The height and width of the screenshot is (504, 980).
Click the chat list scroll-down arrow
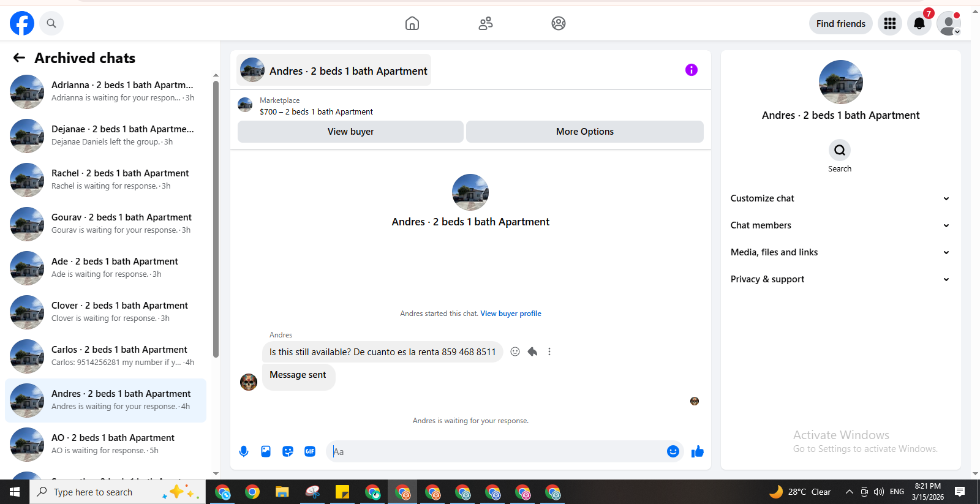coord(216,473)
